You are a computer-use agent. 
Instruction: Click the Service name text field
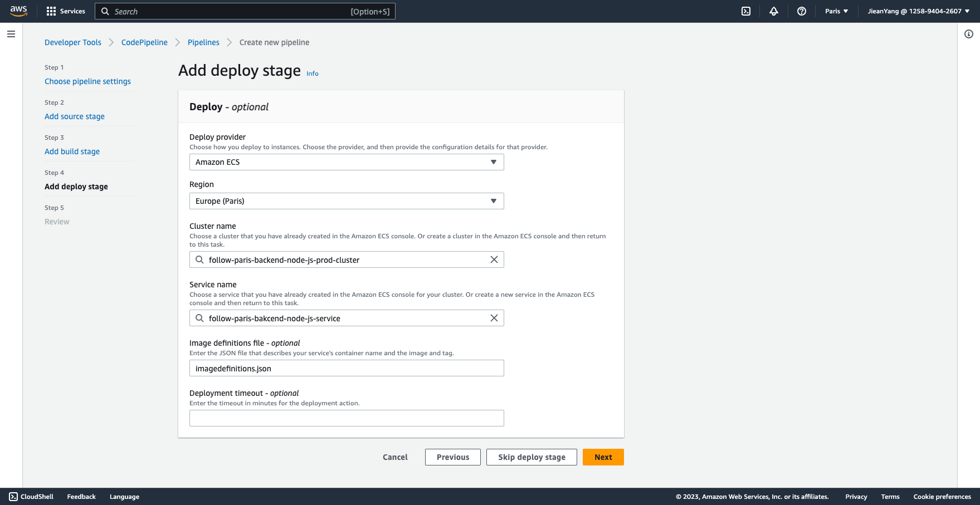[x=347, y=318]
